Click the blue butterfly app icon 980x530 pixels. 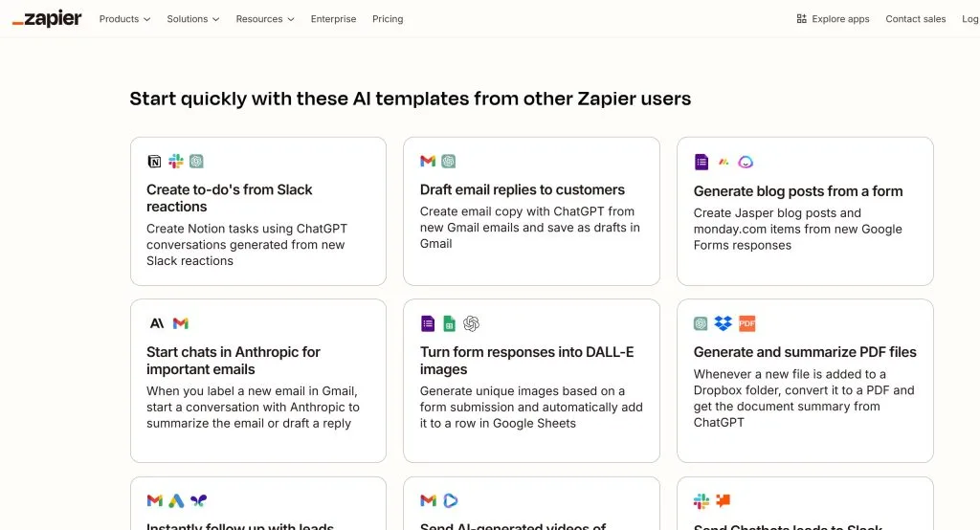pyautogui.click(x=198, y=500)
